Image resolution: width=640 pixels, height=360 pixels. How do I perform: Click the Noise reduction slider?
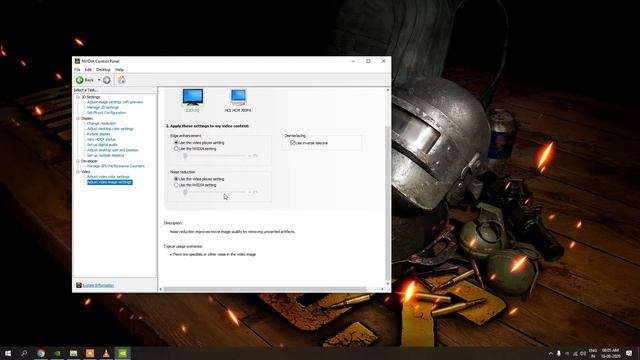coord(216,192)
